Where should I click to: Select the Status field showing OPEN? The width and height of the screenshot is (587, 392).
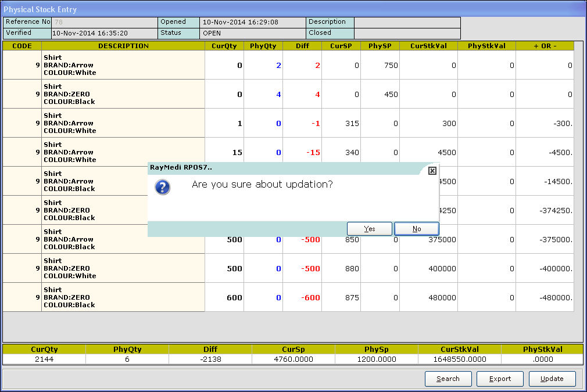point(252,33)
